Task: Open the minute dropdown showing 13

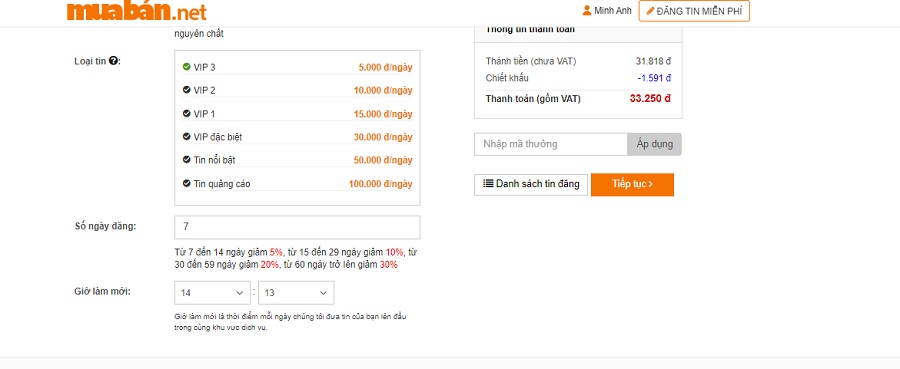Action: pos(296,293)
